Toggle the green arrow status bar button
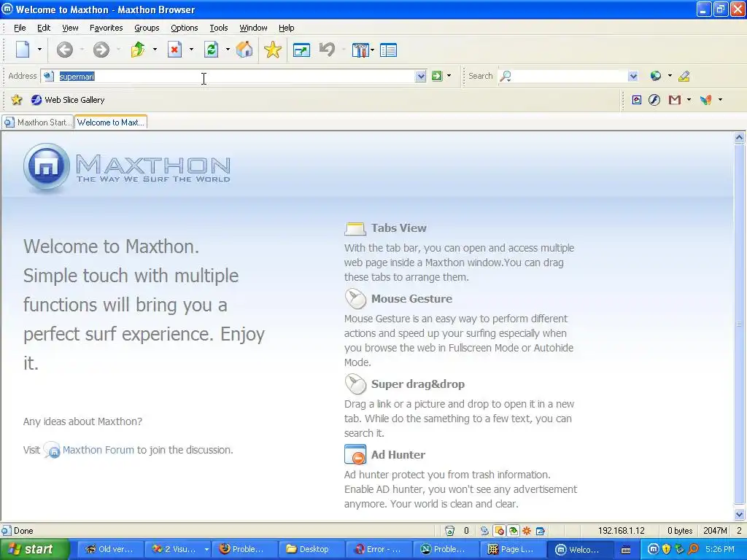This screenshot has width=747, height=560. pos(513,531)
